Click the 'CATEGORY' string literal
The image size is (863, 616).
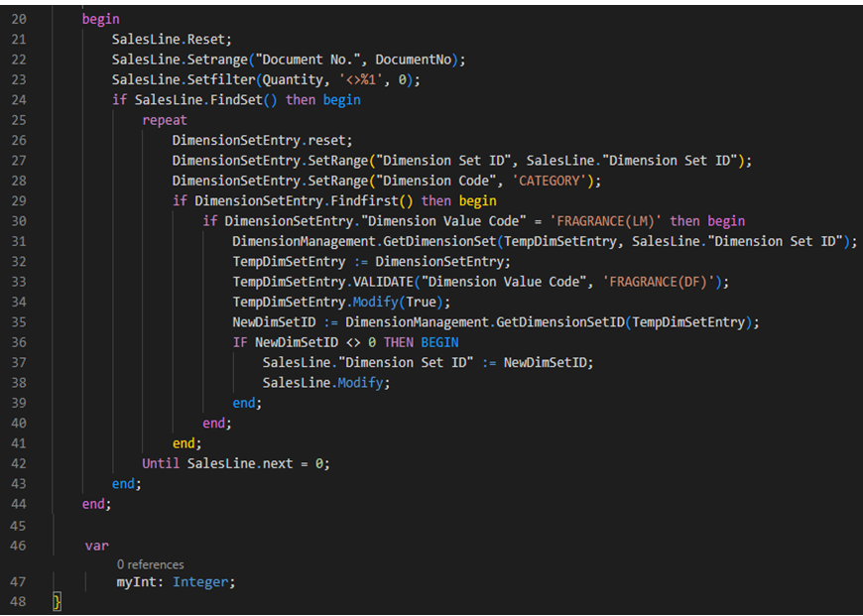(x=551, y=181)
